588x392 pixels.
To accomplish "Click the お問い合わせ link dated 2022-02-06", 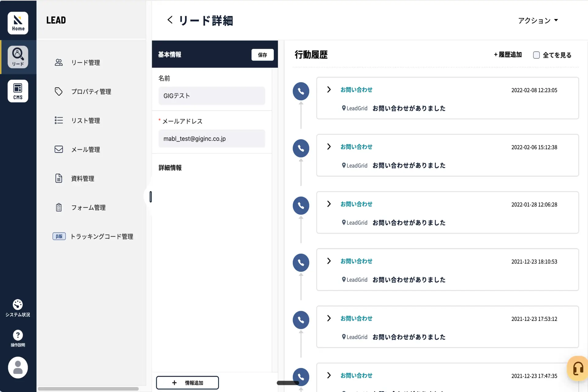I will tap(356, 147).
